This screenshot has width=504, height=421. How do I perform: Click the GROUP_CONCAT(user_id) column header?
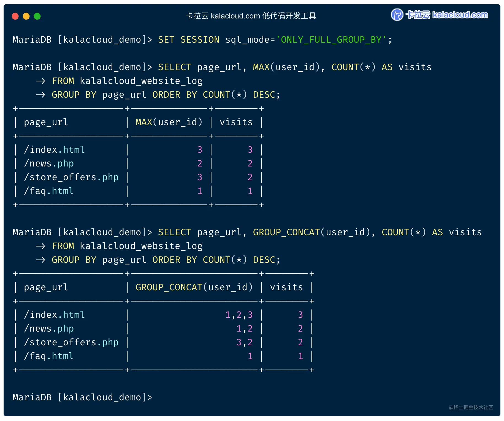[x=194, y=287]
